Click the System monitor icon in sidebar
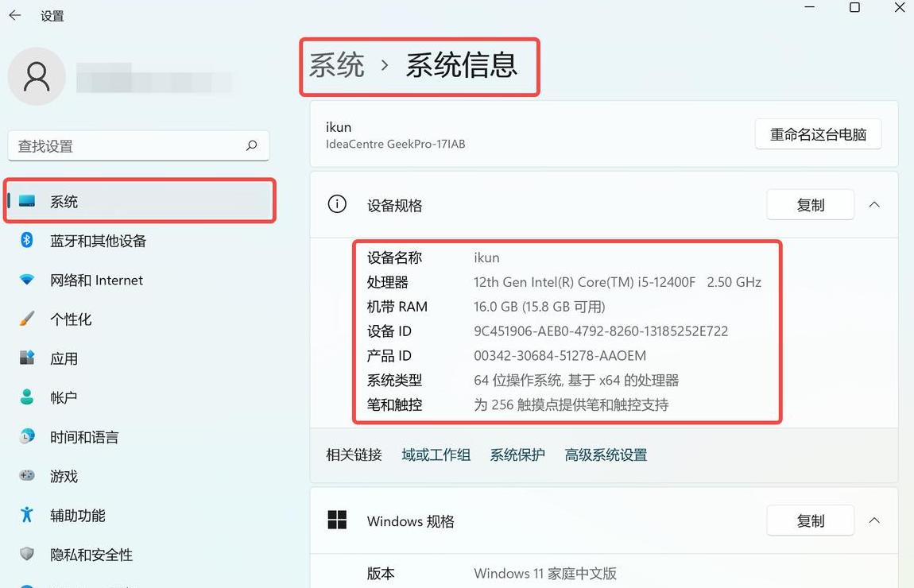The image size is (914, 588). pyautogui.click(x=27, y=201)
